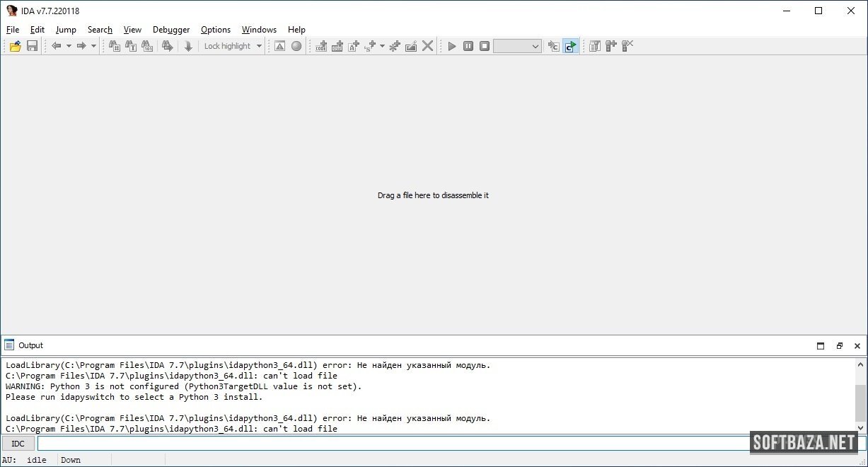Save the database with the floppy icon

[x=32, y=46]
